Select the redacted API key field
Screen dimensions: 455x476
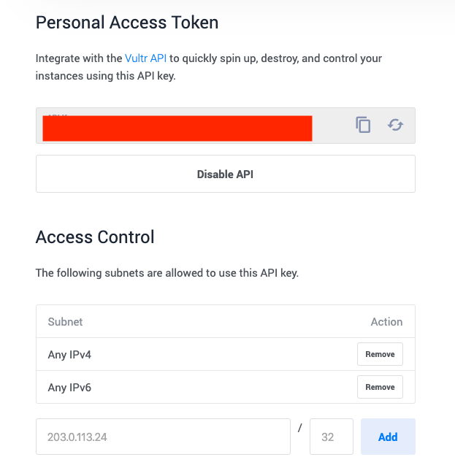coord(177,128)
